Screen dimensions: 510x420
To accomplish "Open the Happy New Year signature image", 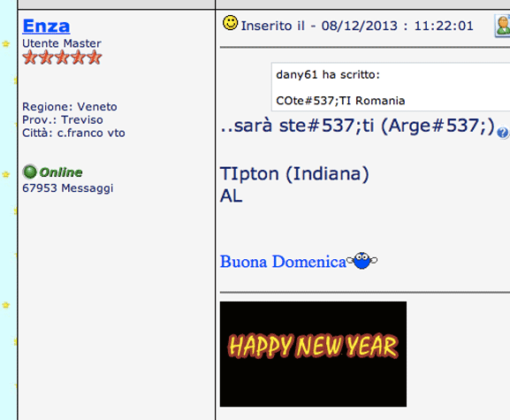I will pos(313,354).
